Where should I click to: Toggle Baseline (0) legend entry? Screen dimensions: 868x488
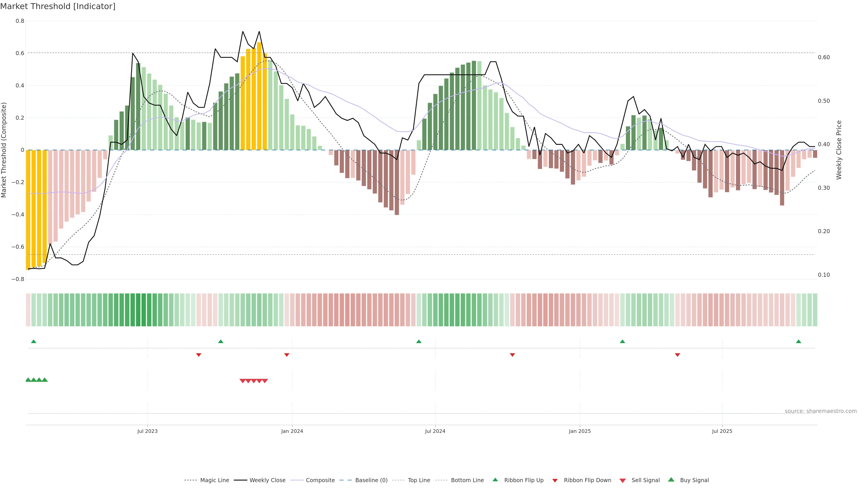click(x=371, y=480)
